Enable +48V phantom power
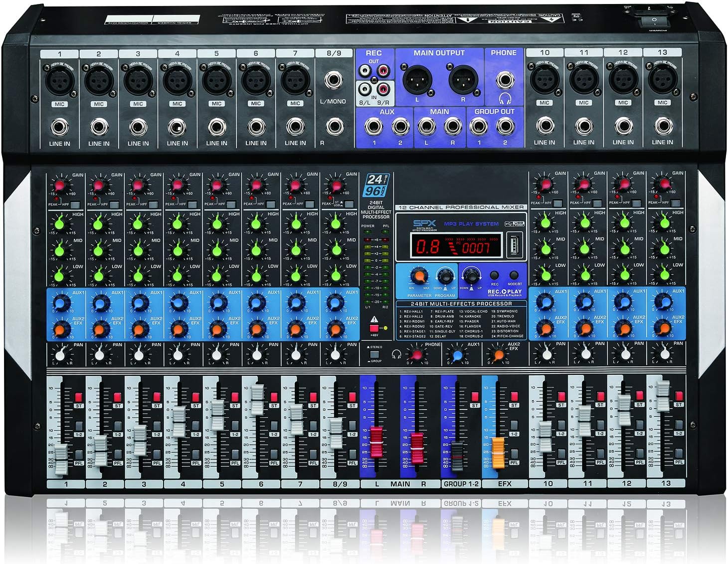The image size is (728, 564). click(374, 328)
